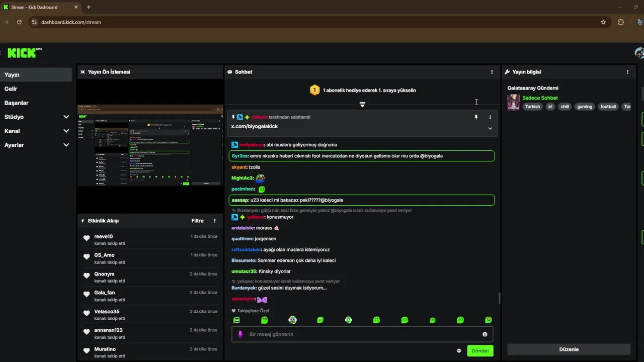Click username Bissumeto in chat

pos(244,260)
